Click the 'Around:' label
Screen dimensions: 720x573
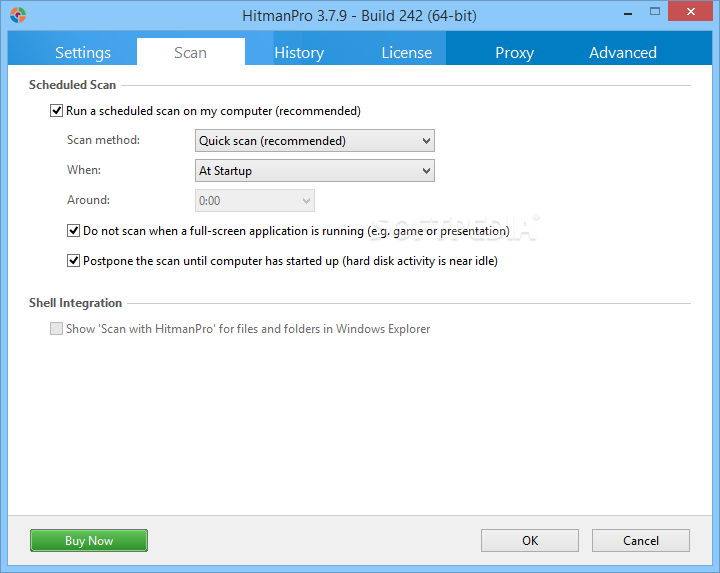pyautogui.click(x=89, y=200)
